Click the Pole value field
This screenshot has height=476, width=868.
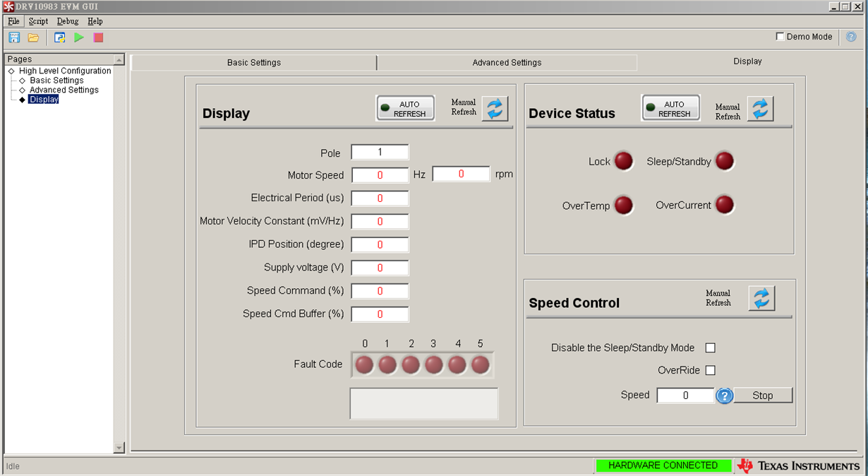380,153
